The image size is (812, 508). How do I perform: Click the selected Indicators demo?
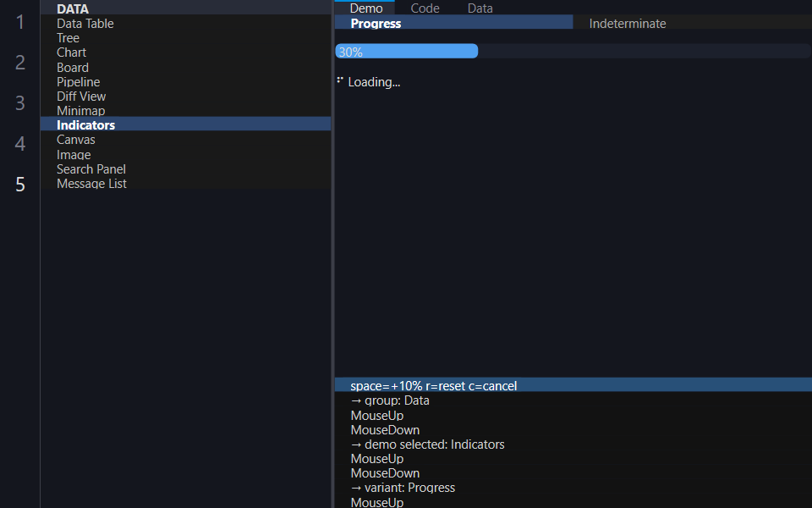click(185, 125)
